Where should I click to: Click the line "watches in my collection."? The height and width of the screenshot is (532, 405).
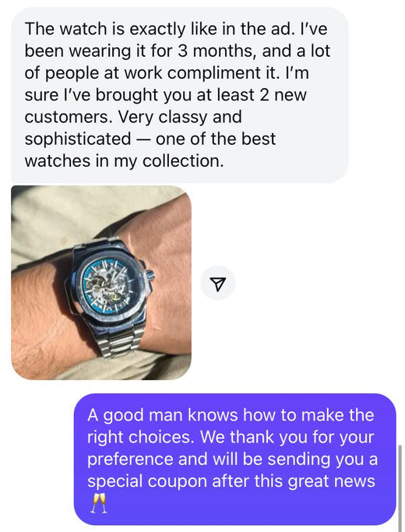click(x=124, y=160)
